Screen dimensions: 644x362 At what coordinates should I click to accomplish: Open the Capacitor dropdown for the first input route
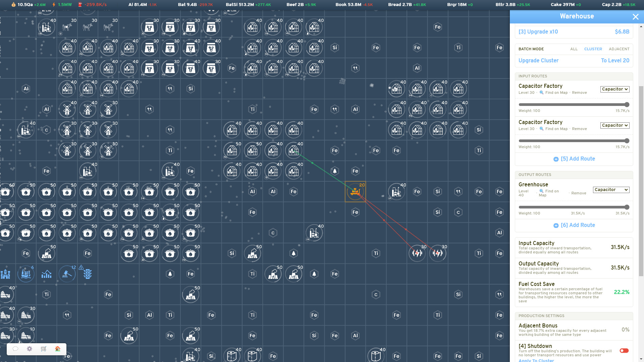click(x=615, y=89)
